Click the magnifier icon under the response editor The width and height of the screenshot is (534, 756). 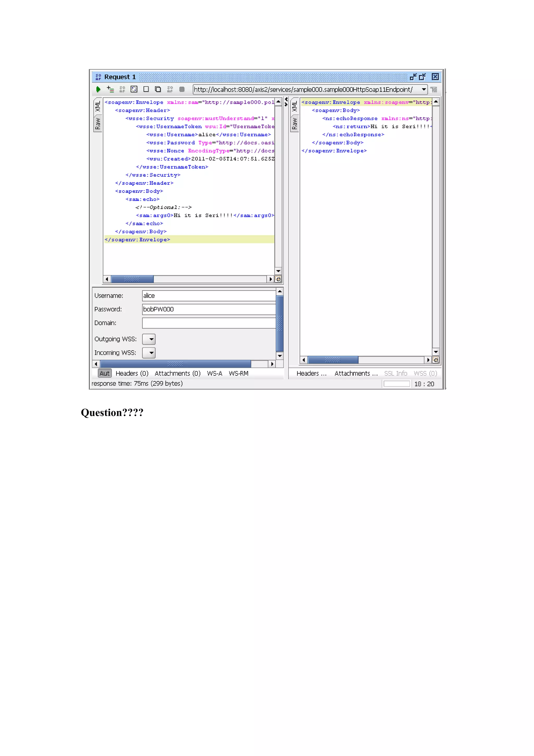(x=436, y=360)
